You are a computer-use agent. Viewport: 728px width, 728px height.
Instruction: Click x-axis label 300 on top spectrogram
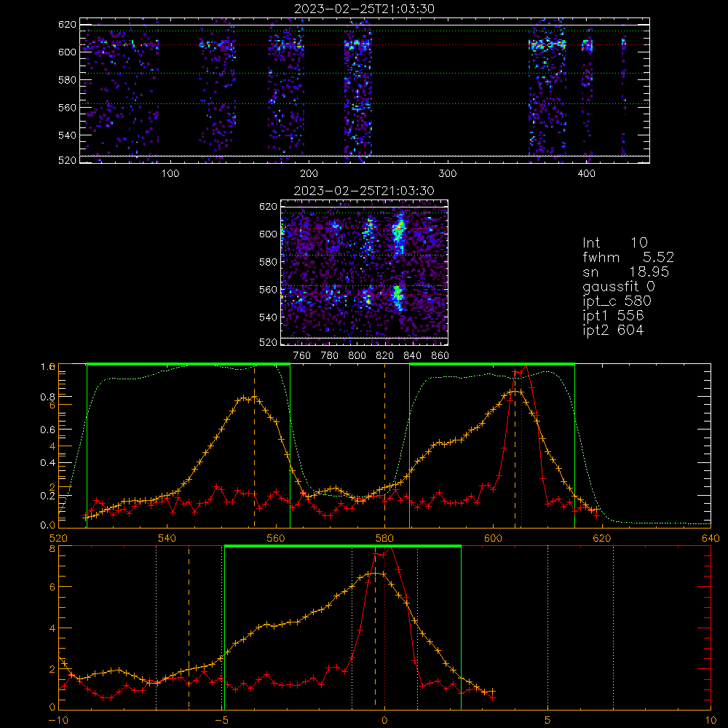click(x=448, y=174)
